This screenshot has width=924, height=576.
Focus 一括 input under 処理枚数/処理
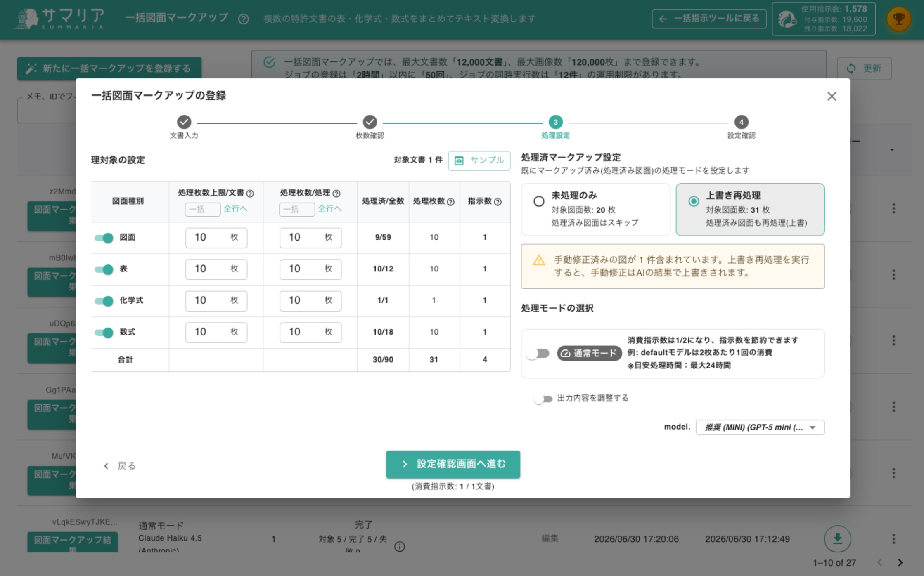click(x=297, y=209)
